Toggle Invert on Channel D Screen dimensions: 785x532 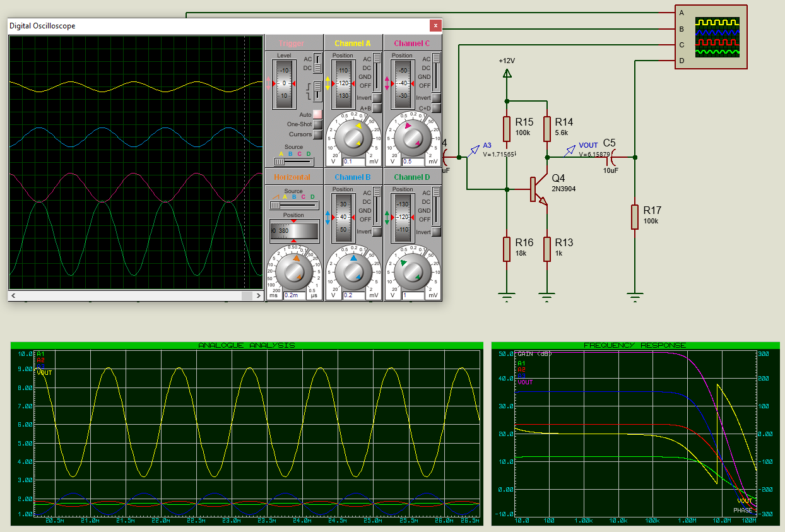click(436, 232)
